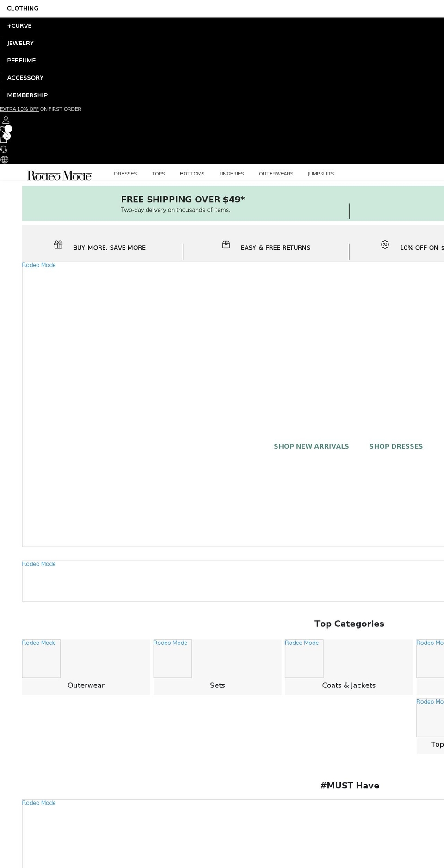Click the Two-day delivery subtitle text

coord(176,210)
